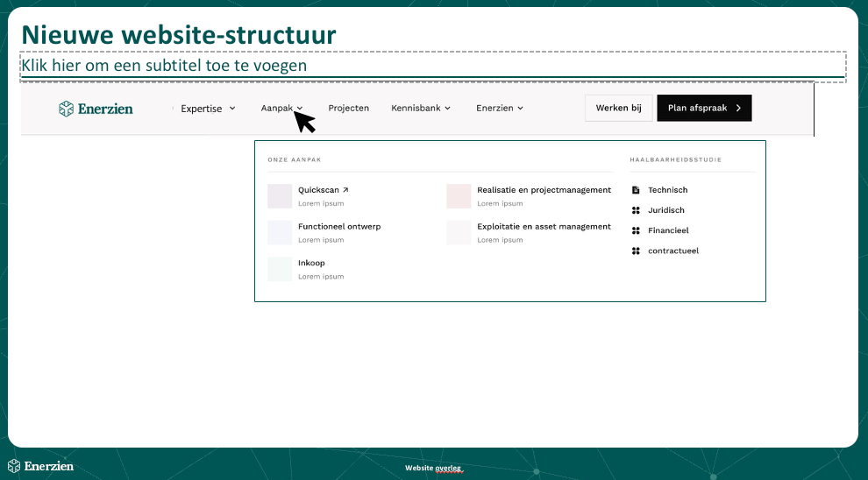Click the four-dot icon beside Juridisch
The height and width of the screenshot is (480, 868).
coord(636,210)
